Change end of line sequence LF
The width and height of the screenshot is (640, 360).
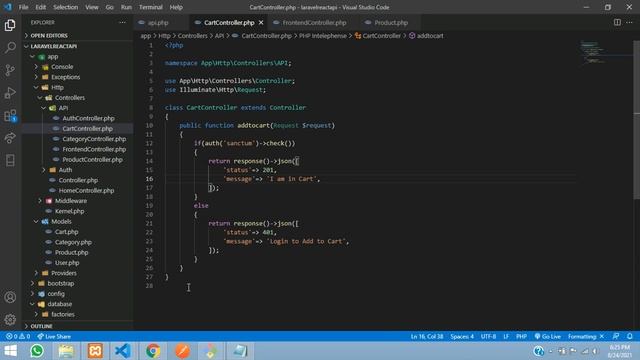506,336
